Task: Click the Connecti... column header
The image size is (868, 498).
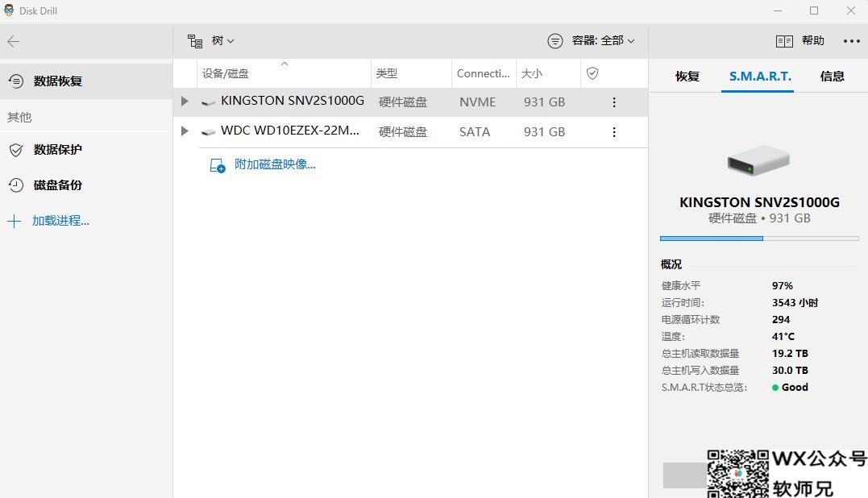Action: point(484,73)
